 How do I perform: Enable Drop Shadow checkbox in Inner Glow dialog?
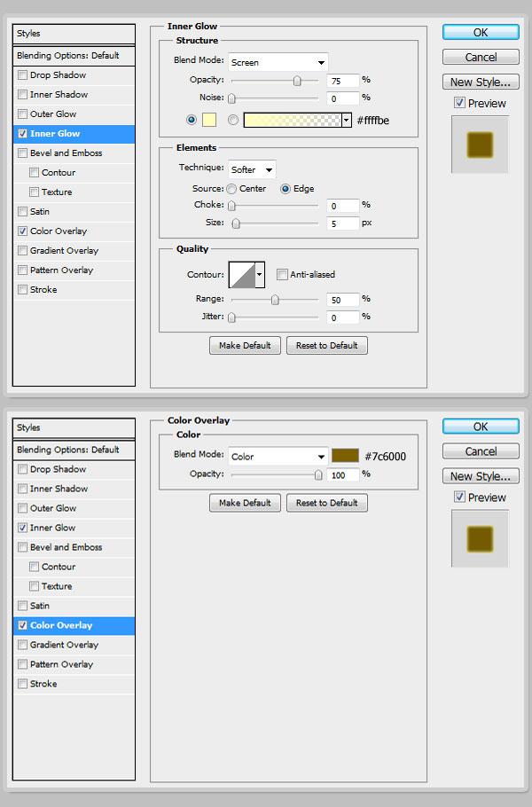click(x=23, y=75)
